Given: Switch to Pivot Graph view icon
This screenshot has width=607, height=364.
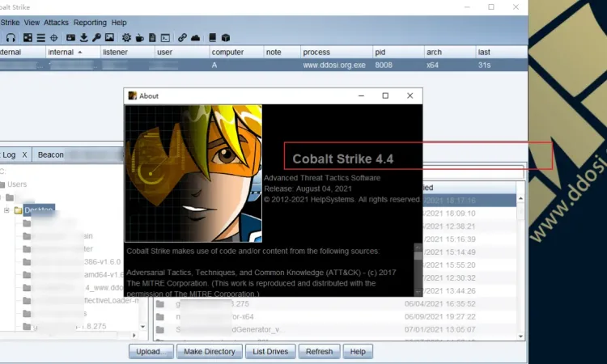Looking at the screenshot, I should point(28,37).
